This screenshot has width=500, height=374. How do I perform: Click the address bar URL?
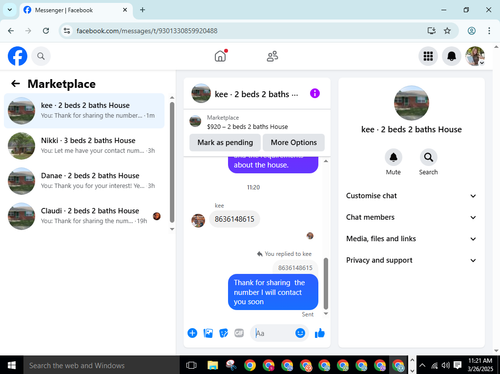147,31
